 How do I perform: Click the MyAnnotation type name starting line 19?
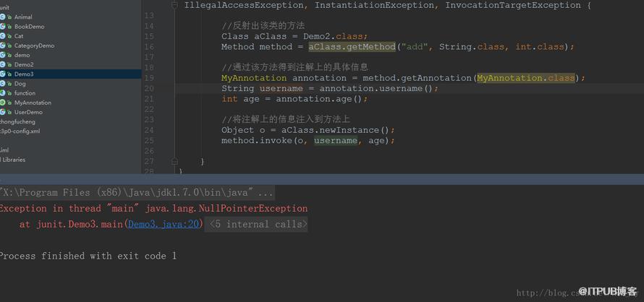pyautogui.click(x=254, y=78)
